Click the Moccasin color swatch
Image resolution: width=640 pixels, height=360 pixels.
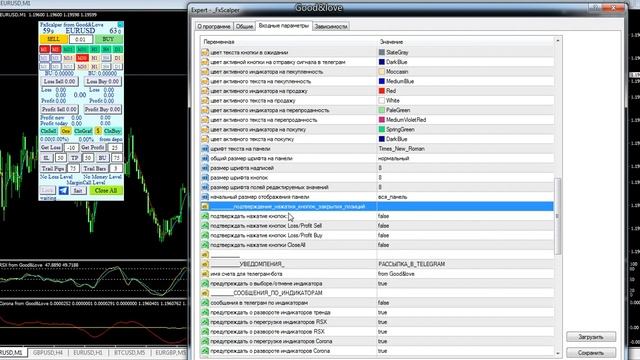[x=382, y=72]
